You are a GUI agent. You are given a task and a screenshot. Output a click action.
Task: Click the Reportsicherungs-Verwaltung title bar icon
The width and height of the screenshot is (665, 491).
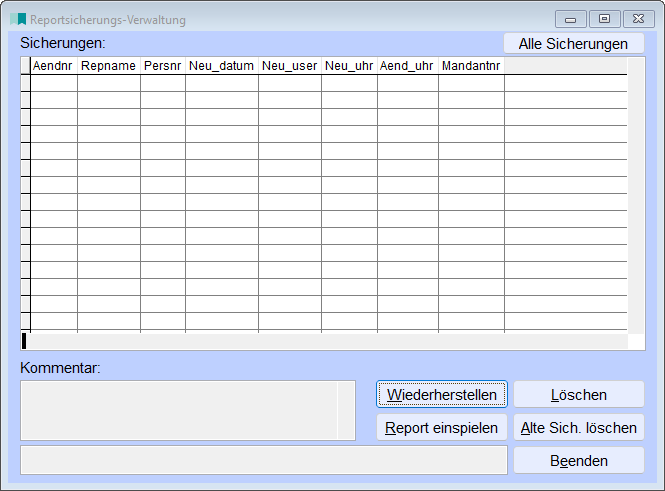click(x=18, y=19)
